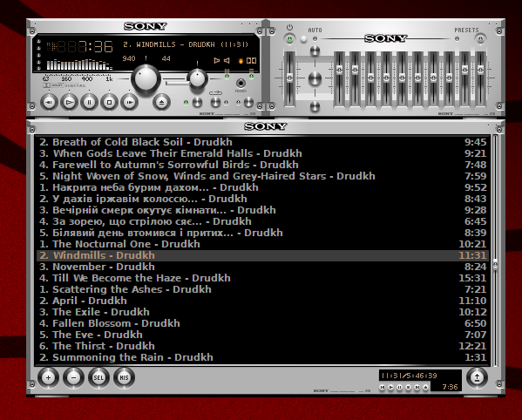Select track "When Gods Leave Their Emerald Halls"
Viewport: 522px width, 420px height.
coord(262,153)
